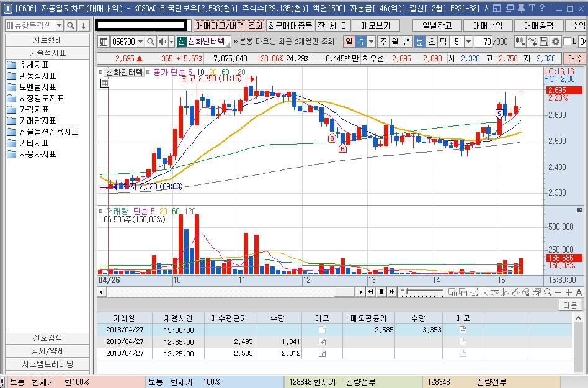Click the lower B buy marker on chart
Screen dimensions: 588x388
[342, 149]
